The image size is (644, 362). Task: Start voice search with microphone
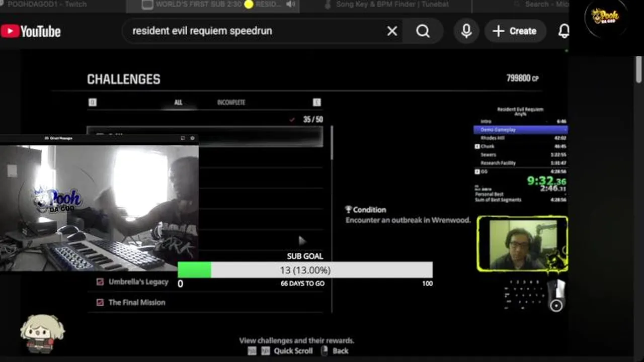466,31
